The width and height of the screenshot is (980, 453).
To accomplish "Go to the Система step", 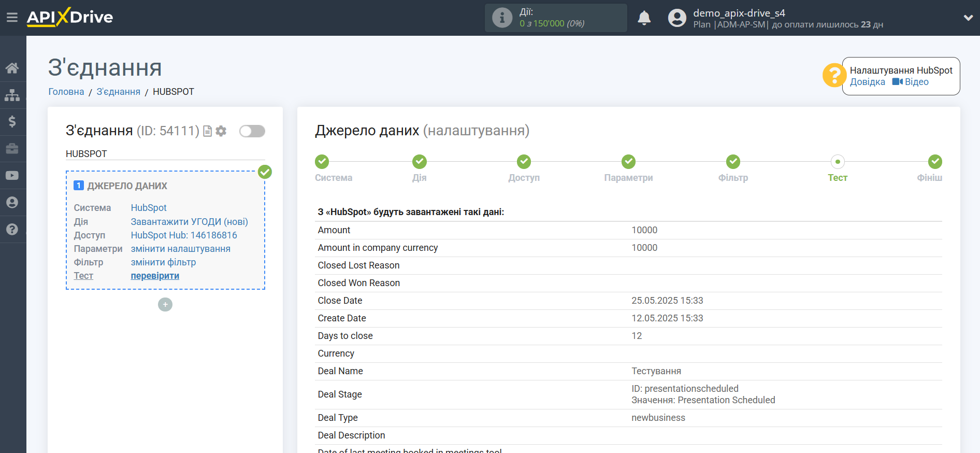I will coord(322,162).
